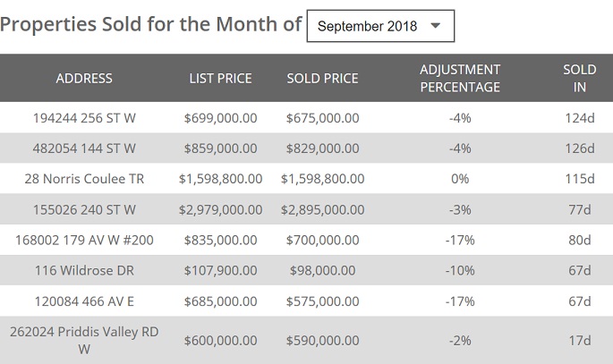The height and width of the screenshot is (364, 613).
Task: Click the dropdown arrow beside September 2018
Action: click(436, 26)
